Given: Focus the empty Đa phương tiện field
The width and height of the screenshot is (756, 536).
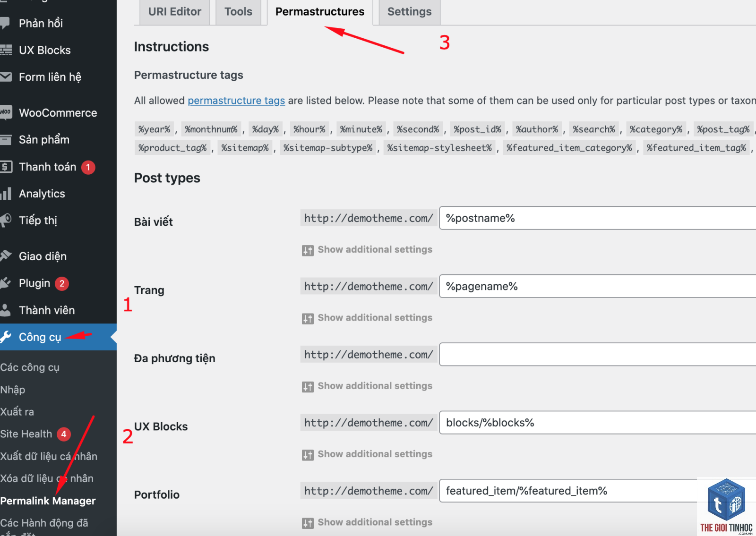Looking at the screenshot, I should click(x=598, y=354).
